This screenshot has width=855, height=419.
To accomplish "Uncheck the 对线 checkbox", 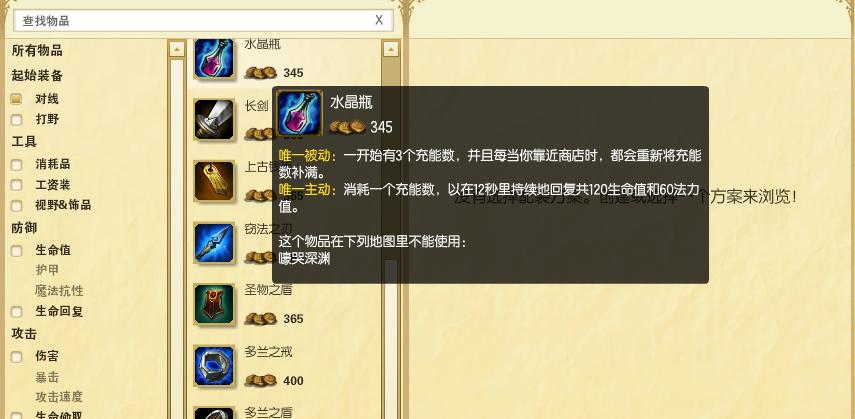I will pyautogui.click(x=16, y=99).
